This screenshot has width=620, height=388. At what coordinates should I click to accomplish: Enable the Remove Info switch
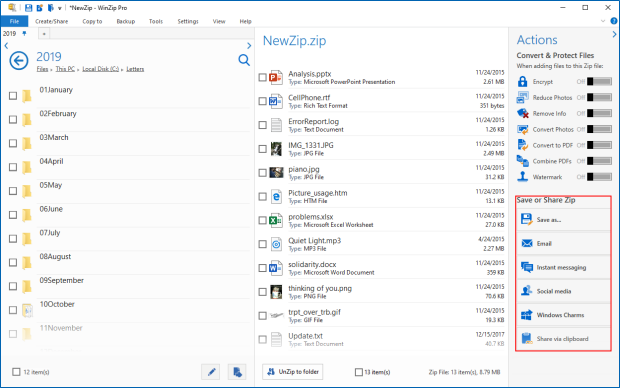[599, 114]
